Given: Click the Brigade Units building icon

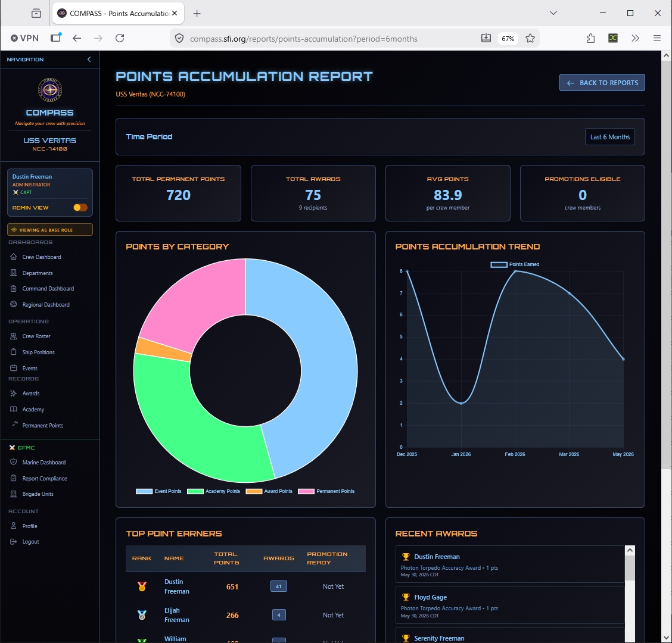Looking at the screenshot, I should point(14,494).
